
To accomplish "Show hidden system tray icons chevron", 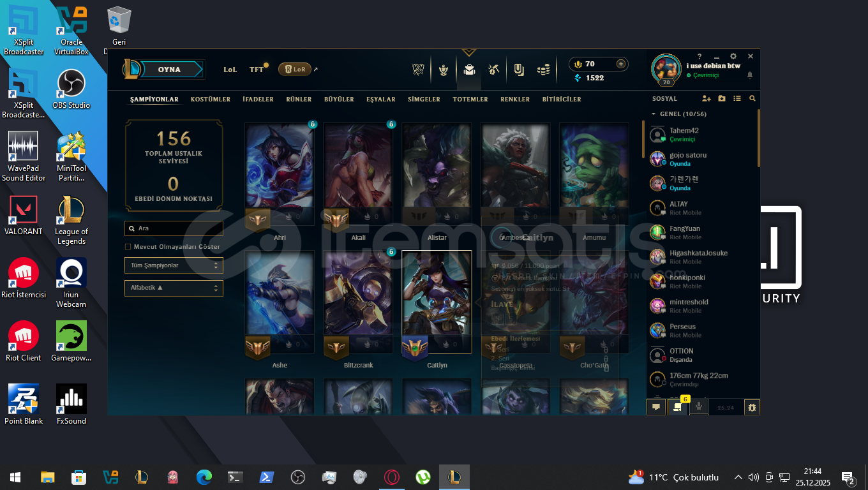I will click(x=738, y=477).
